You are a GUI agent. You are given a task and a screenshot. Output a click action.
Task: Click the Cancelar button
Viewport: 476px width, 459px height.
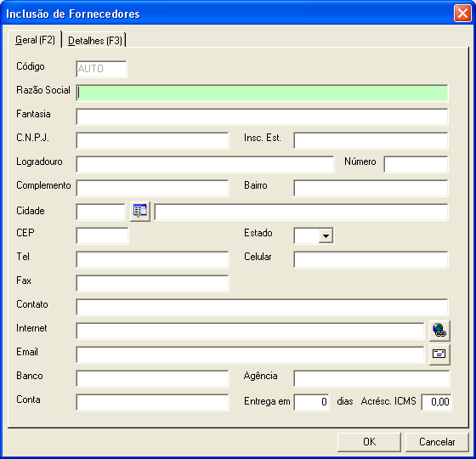[437, 442]
